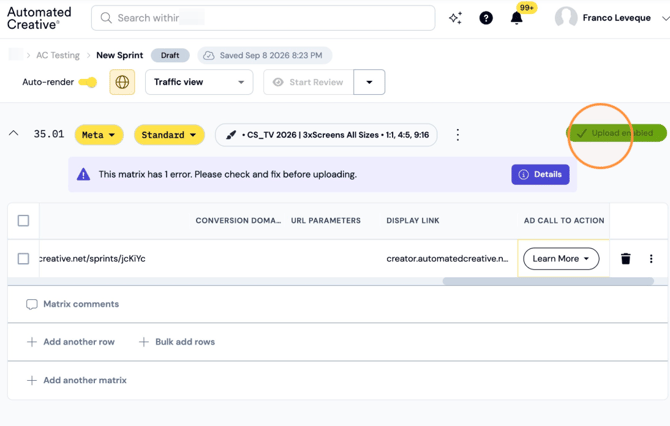
Task: Click the horizontal table scrollbar
Action: (x=548, y=281)
